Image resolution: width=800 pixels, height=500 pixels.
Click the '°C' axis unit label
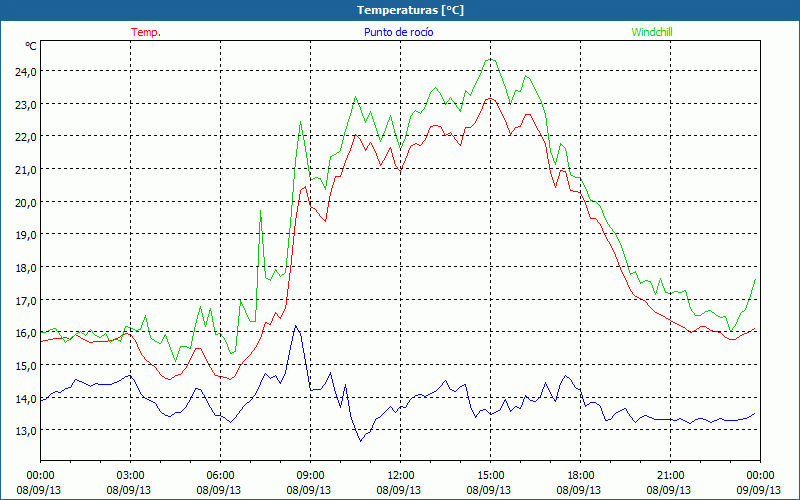click(31, 46)
